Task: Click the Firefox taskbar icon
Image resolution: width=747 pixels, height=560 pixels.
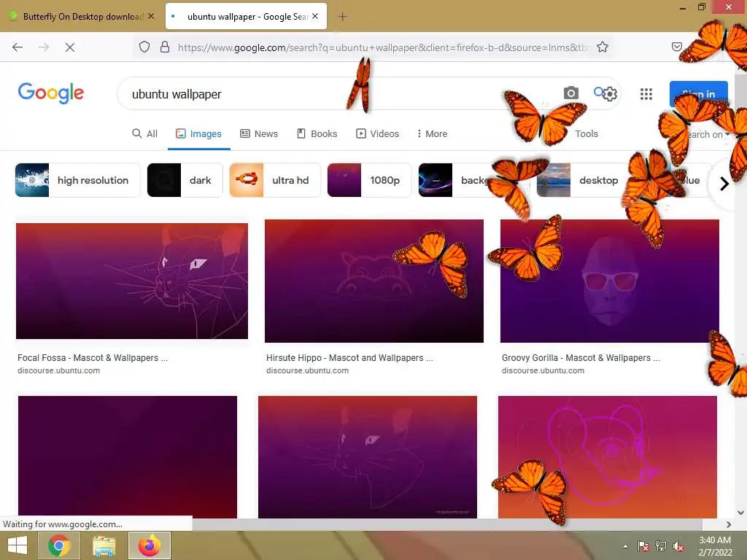Action: [149, 545]
